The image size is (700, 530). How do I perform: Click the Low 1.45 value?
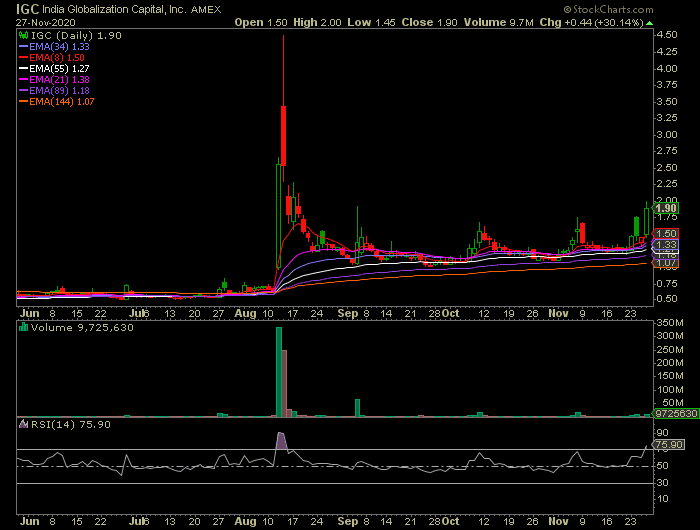371,22
